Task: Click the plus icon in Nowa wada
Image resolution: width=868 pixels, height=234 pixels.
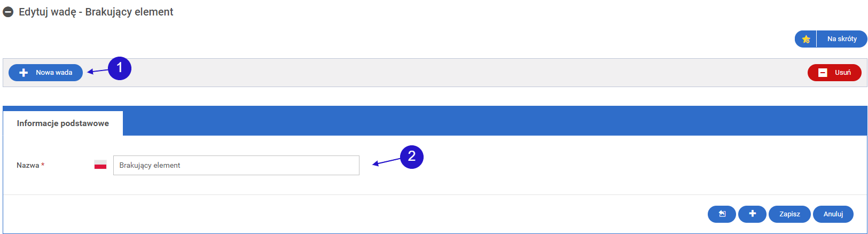Action: pos(24,73)
